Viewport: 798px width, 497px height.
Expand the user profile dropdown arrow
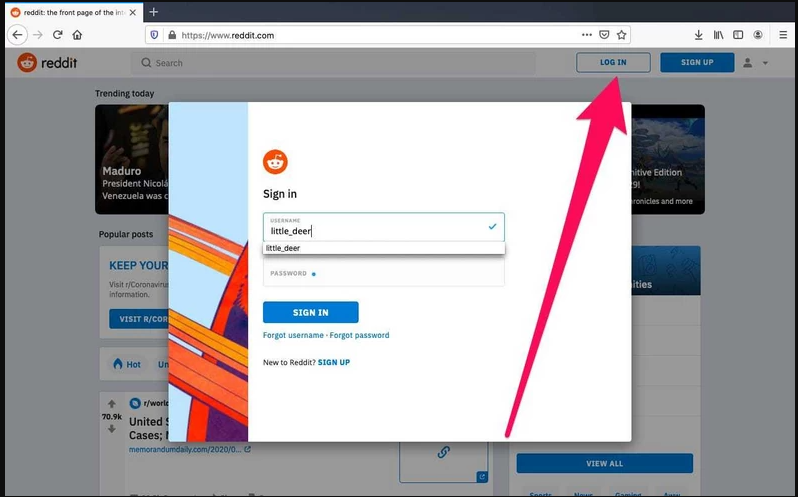pyautogui.click(x=766, y=63)
